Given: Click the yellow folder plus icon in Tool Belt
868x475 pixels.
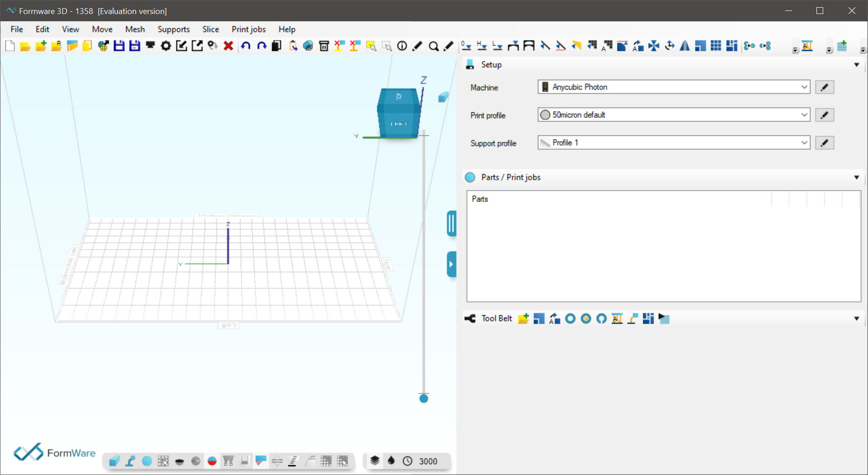Looking at the screenshot, I should coord(523,319).
